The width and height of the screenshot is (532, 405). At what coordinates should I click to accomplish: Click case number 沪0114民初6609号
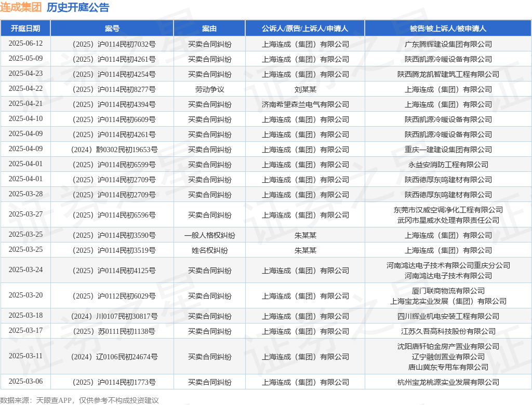[114, 119]
